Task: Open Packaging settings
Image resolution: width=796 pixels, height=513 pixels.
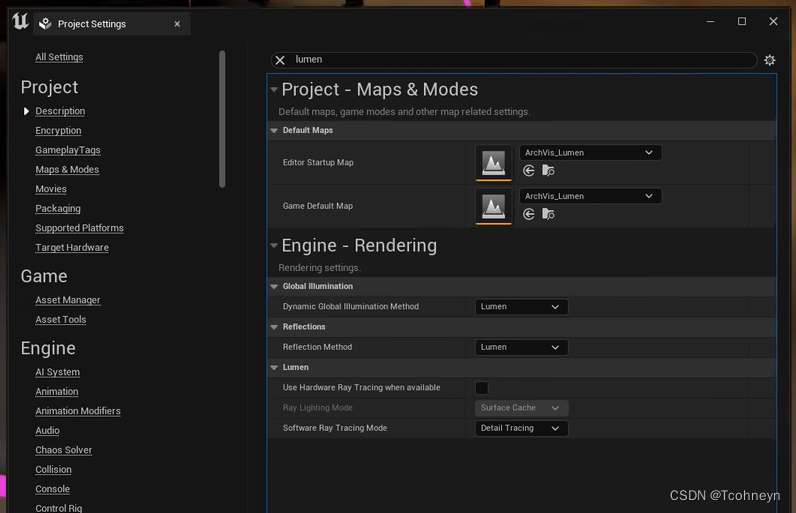Action: click(58, 209)
